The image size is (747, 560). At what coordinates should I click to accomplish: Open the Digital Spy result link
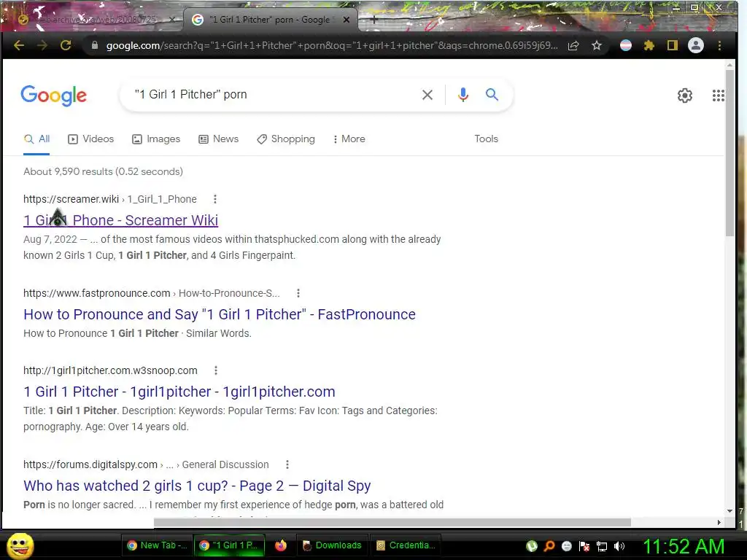197,486
